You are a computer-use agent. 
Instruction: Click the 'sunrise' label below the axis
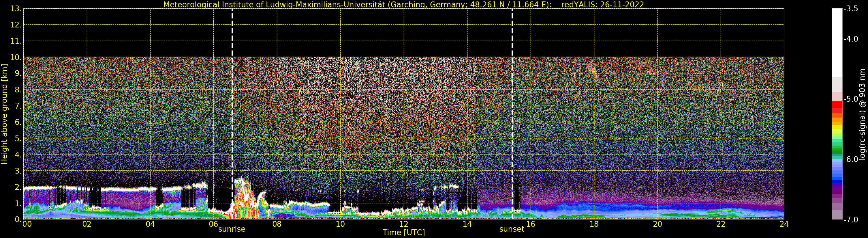click(232, 229)
